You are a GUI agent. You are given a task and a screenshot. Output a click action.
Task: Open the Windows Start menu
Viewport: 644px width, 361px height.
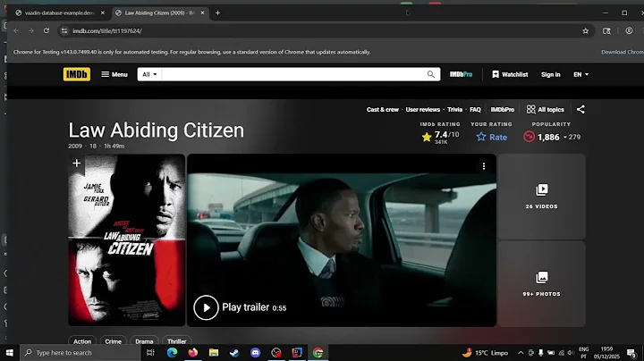click(10, 353)
